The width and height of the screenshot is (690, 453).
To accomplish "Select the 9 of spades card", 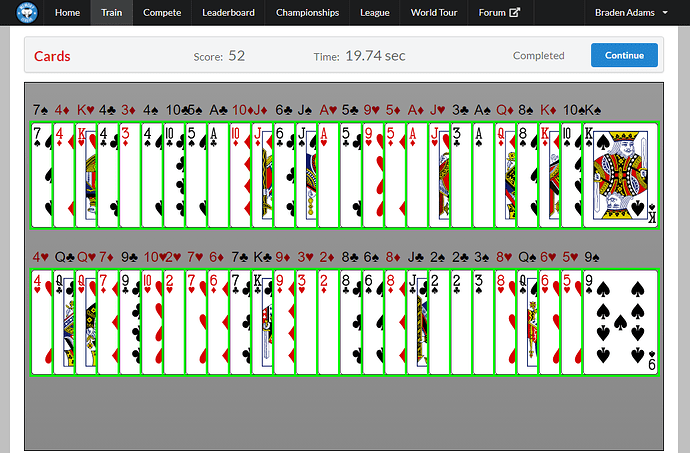I will tap(620, 322).
